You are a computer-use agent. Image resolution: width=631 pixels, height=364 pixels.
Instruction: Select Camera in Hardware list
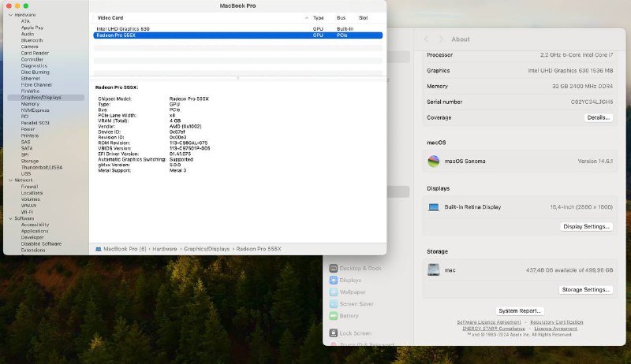pyautogui.click(x=29, y=46)
